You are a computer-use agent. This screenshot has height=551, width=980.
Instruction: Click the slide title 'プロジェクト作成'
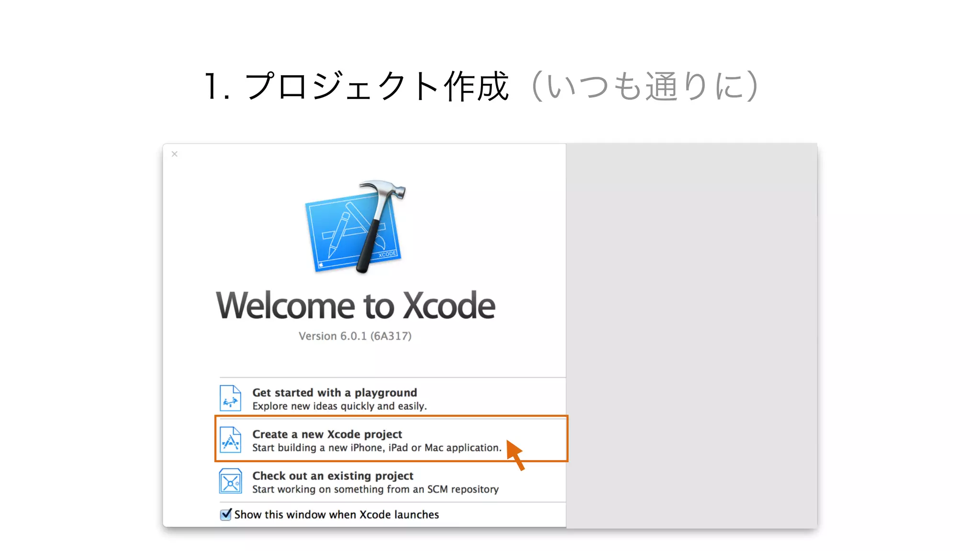pos(377,87)
